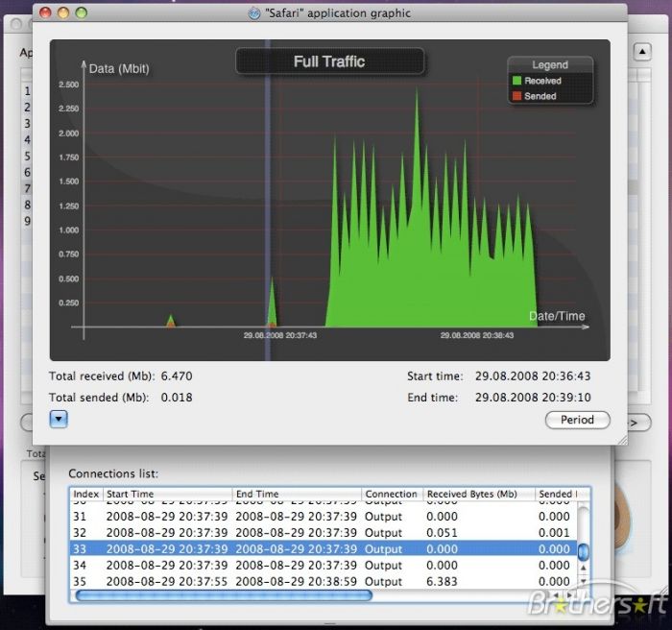Click the 29.08.2008 20:37:43 axis label
672x630 pixels.
pos(280,335)
